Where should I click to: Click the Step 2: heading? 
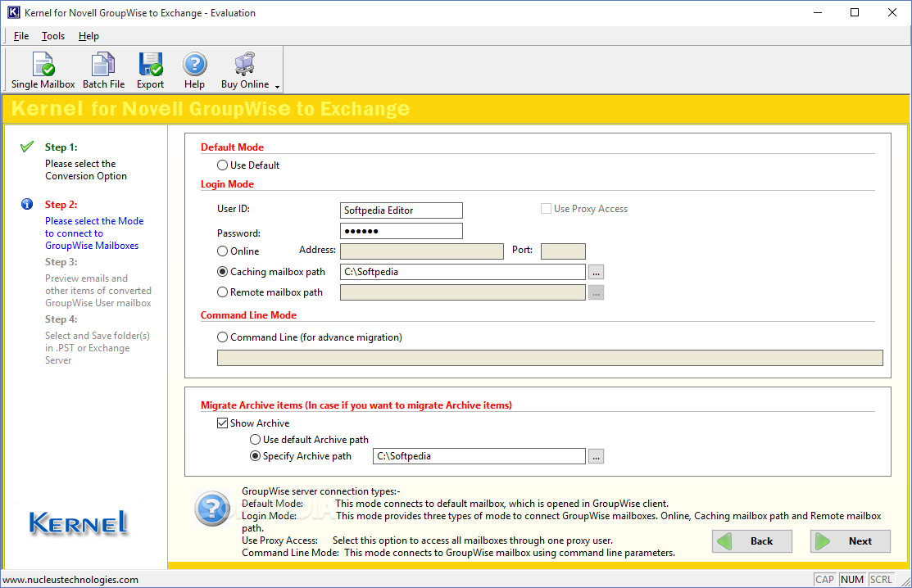61,204
